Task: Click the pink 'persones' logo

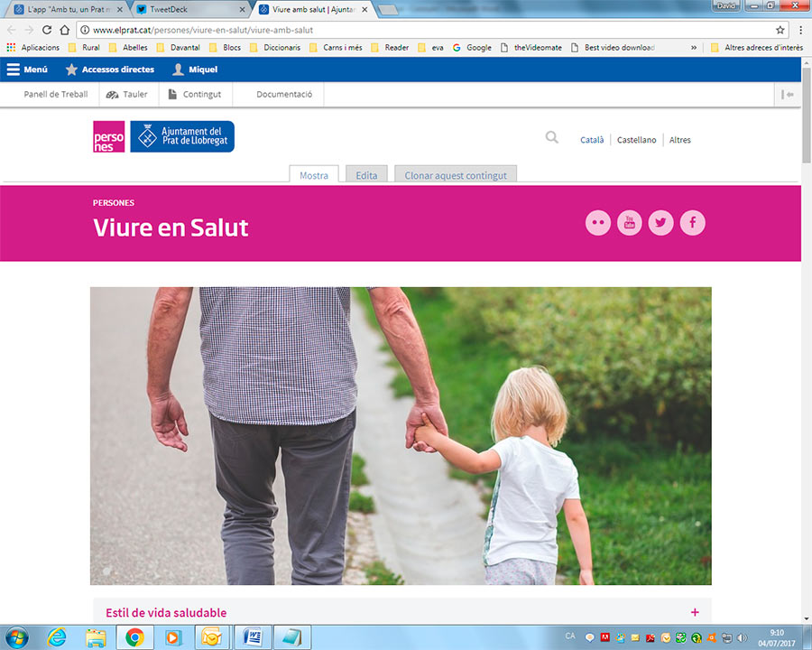Action: coord(108,136)
